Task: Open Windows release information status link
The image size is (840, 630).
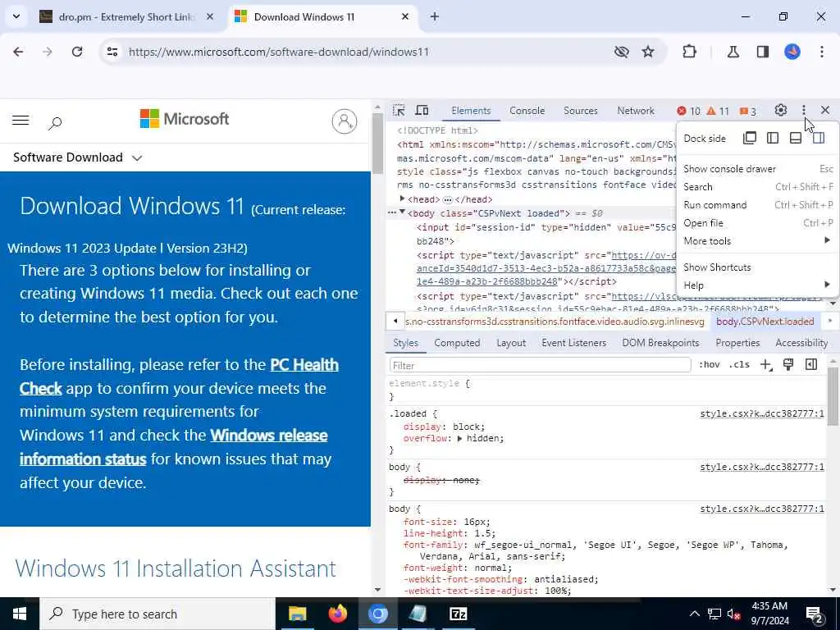Action: pos(174,447)
